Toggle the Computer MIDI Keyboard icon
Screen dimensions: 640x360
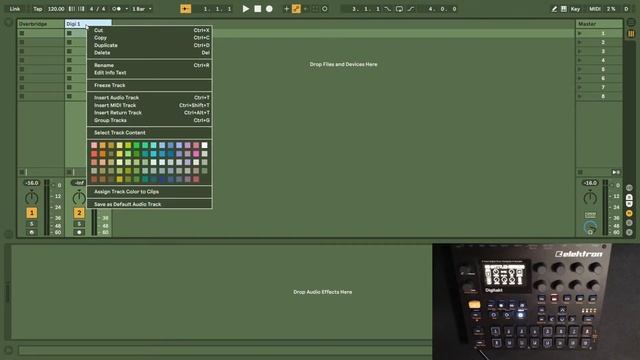tap(564, 9)
